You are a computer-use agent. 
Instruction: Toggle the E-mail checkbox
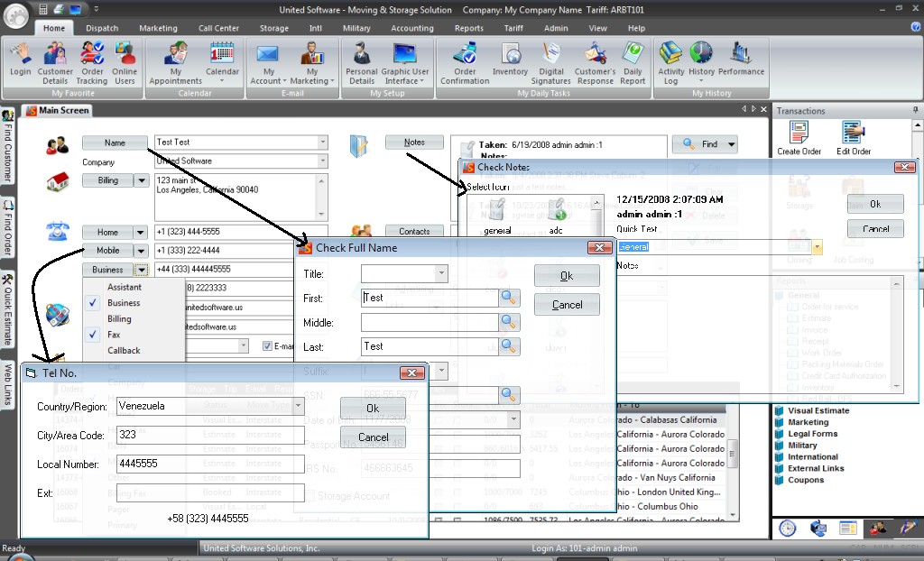point(267,346)
